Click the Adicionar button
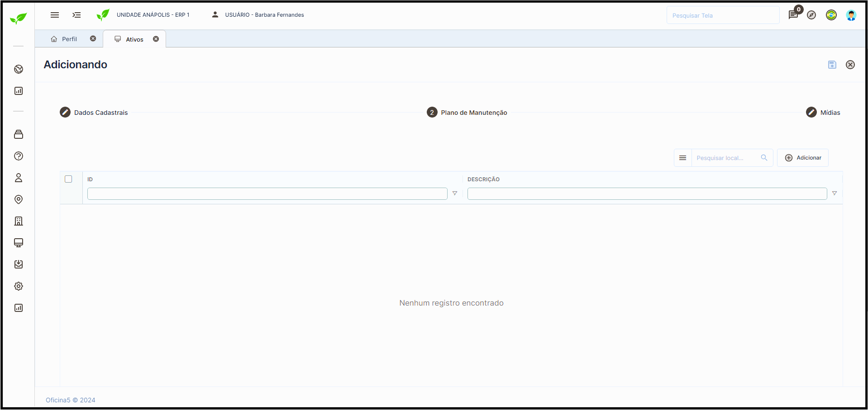This screenshot has width=868, height=410. point(803,158)
